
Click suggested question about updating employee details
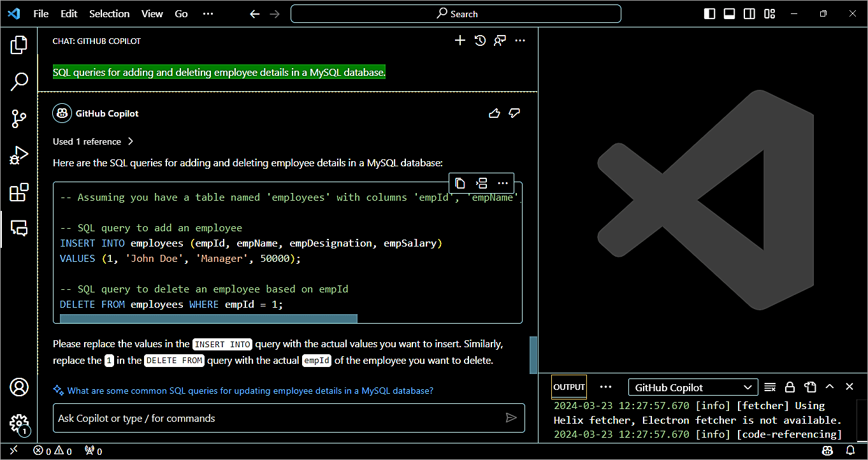click(250, 391)
